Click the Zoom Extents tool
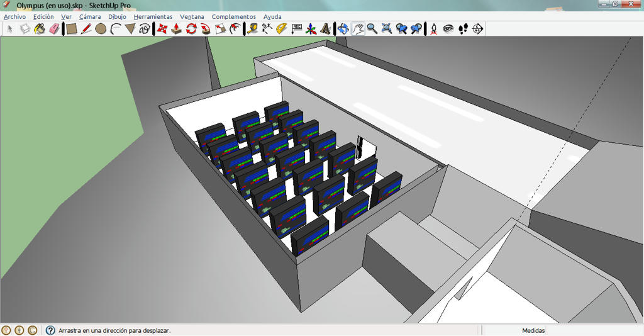 click(387, 29)
